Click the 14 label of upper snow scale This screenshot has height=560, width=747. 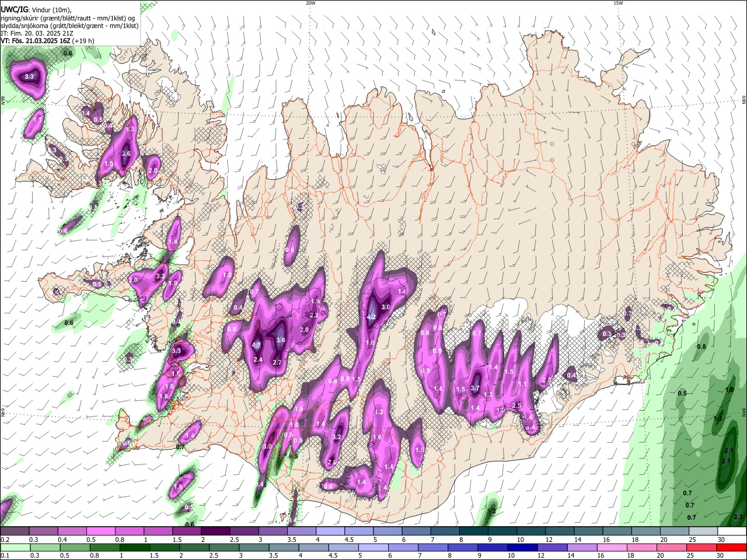577,540
